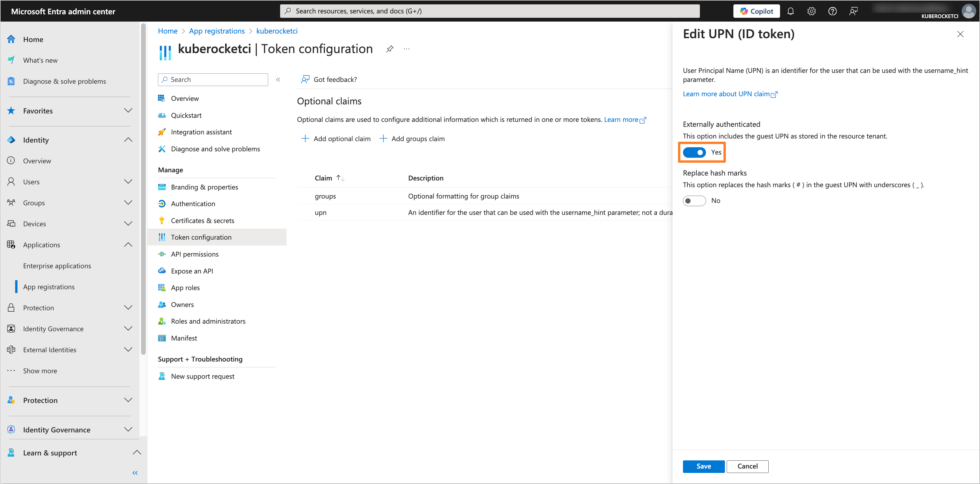Collapse the Identity section
980x484 pixels.
point(128,140)
